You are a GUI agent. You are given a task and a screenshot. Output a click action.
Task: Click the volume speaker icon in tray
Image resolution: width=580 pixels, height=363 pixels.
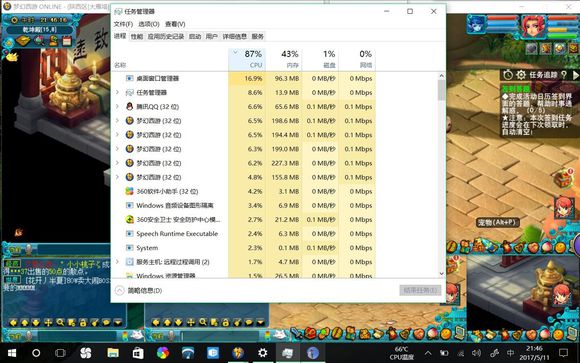(x=476, y=353)
